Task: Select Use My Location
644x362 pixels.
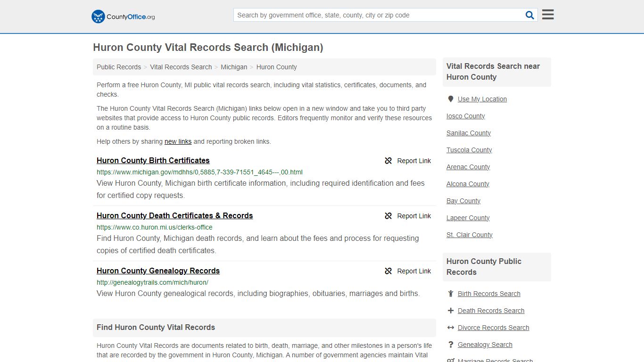Action: coord(482,99)
